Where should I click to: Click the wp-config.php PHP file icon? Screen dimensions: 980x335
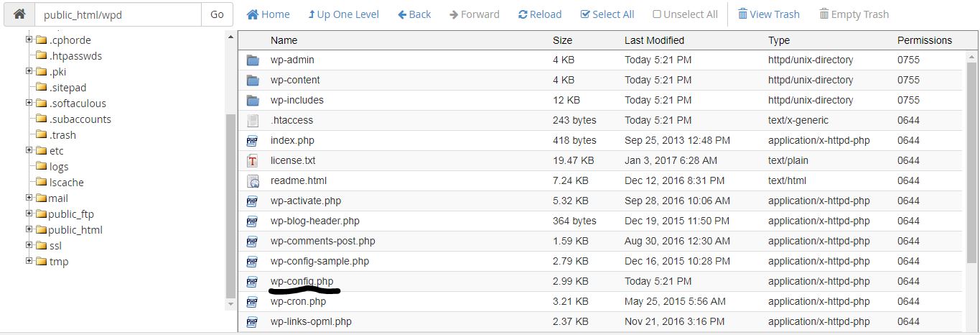[252, 282]
